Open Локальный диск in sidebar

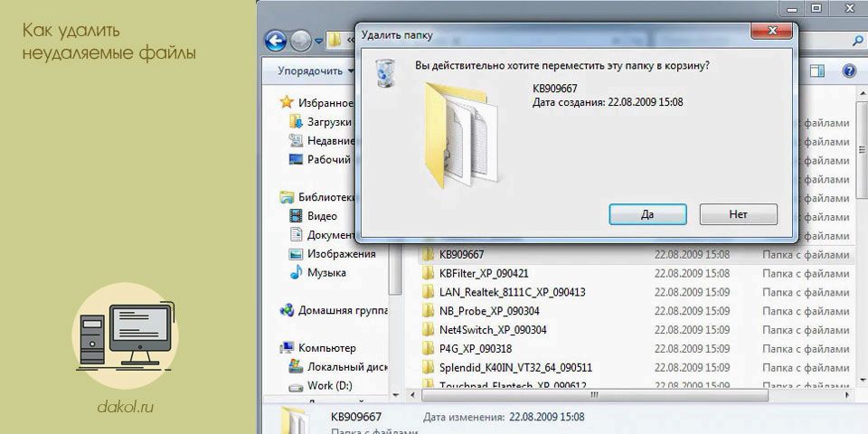pyautogui.click(x=347, y=366)
